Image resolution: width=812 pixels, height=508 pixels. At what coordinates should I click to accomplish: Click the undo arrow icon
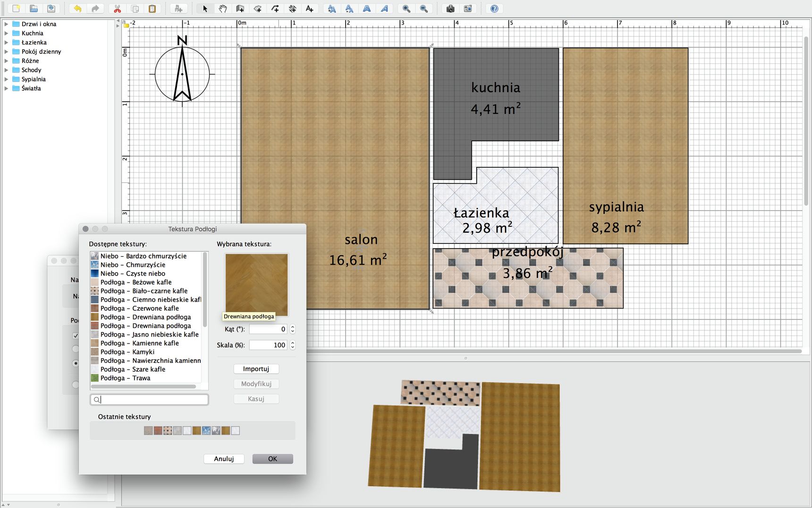click(x=78, y=9)
